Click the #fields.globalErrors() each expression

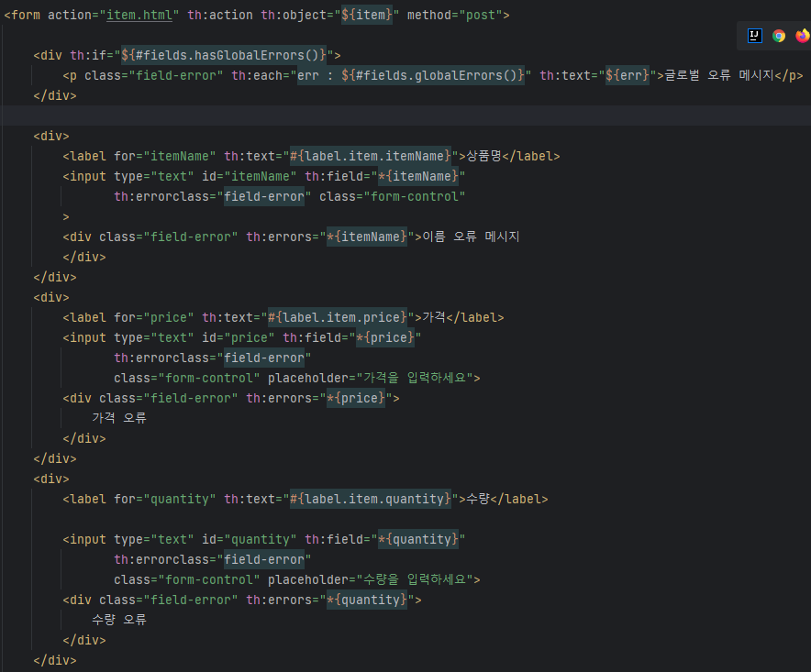point(432,75)
